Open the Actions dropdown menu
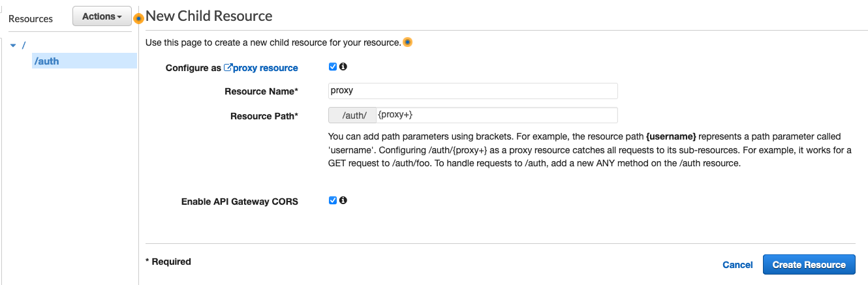The height and width of the screenshot is (285, 868). (x=102, y=16)
